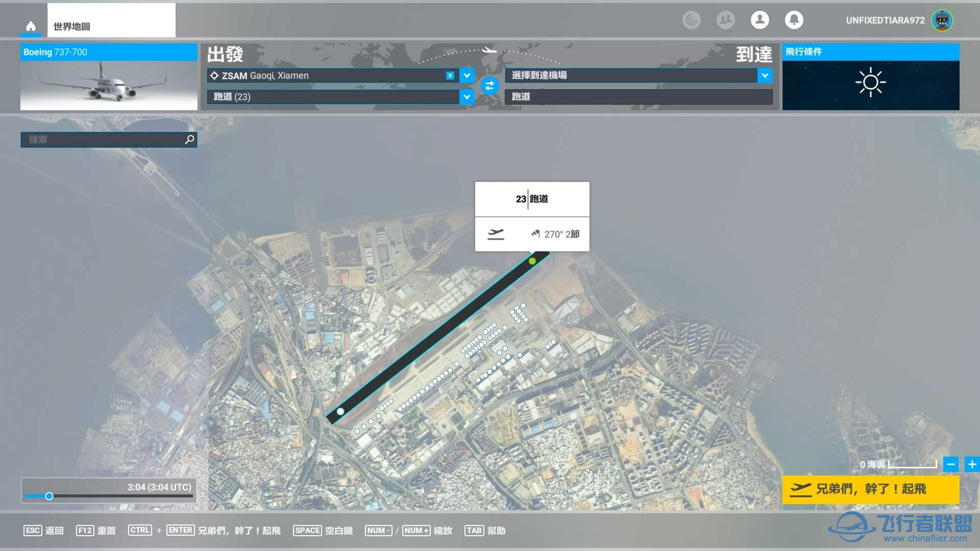Screen dimensions: 980x551
Task: Click the 0 海裏 map scale label
Action: (872, 464)
